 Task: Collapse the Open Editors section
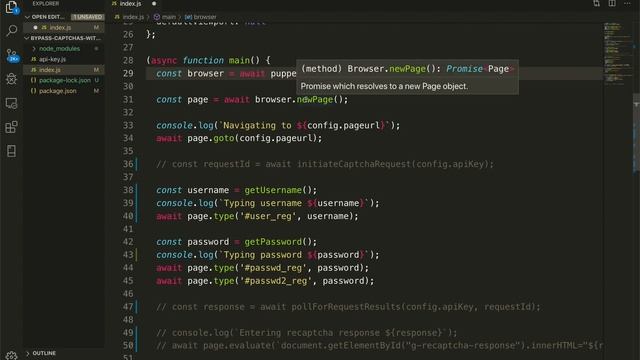coord(27,17)
